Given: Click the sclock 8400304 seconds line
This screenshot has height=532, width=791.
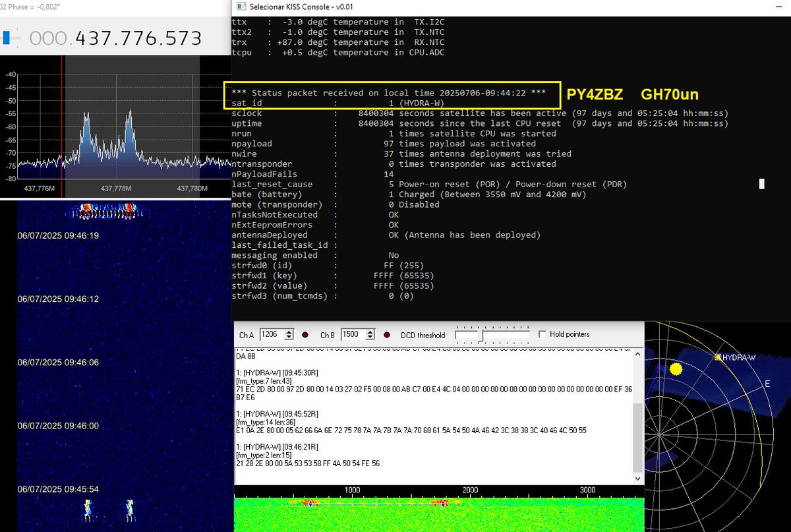Looking at the screenshot, I should pos(480,113).
